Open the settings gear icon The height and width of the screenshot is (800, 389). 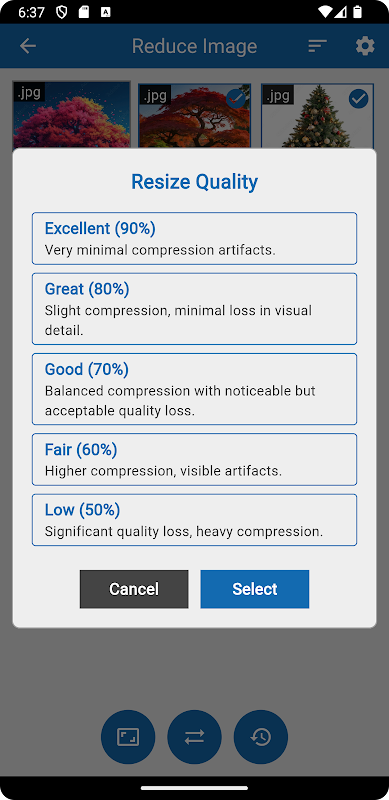click(364, 46)
